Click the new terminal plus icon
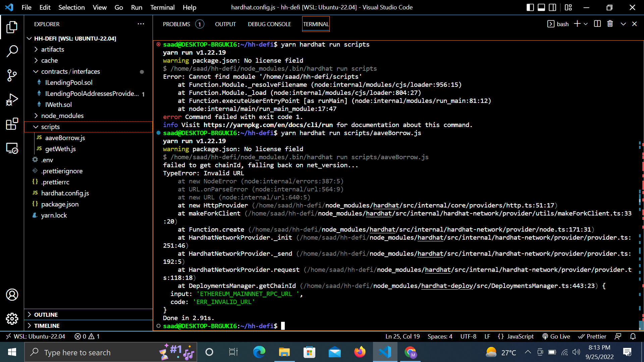Screen dimensions: 644x362 (x=577, y=24)
